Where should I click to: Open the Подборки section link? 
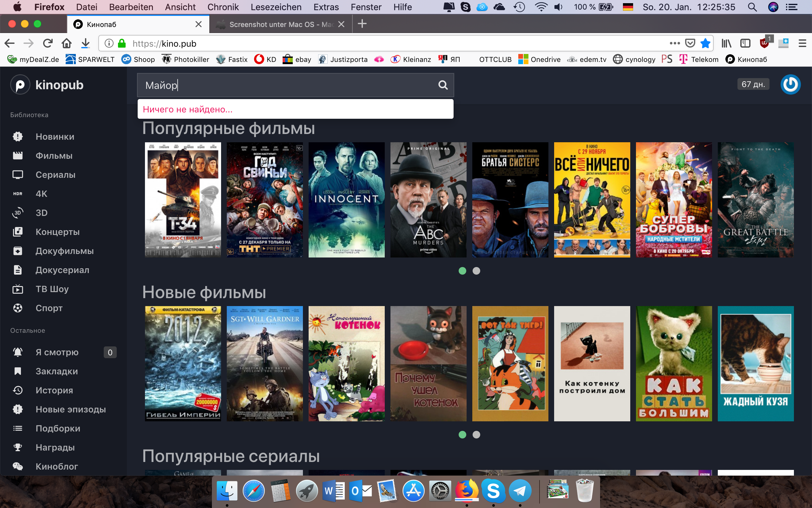coord(58,428)
